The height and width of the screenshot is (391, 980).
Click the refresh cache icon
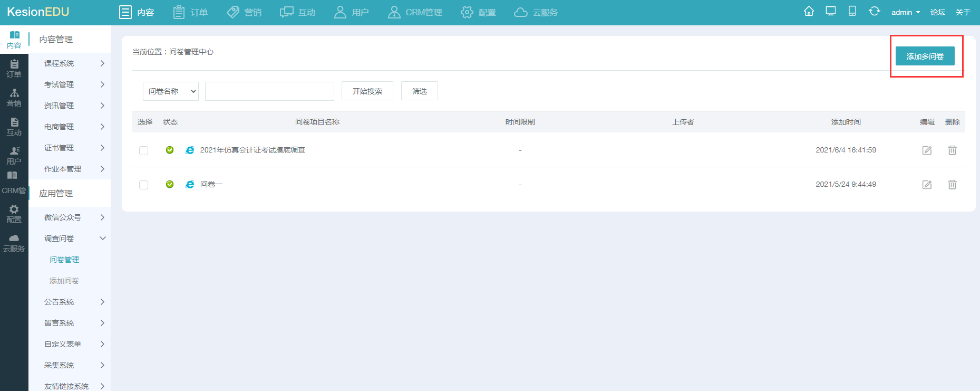pos(874,12)
